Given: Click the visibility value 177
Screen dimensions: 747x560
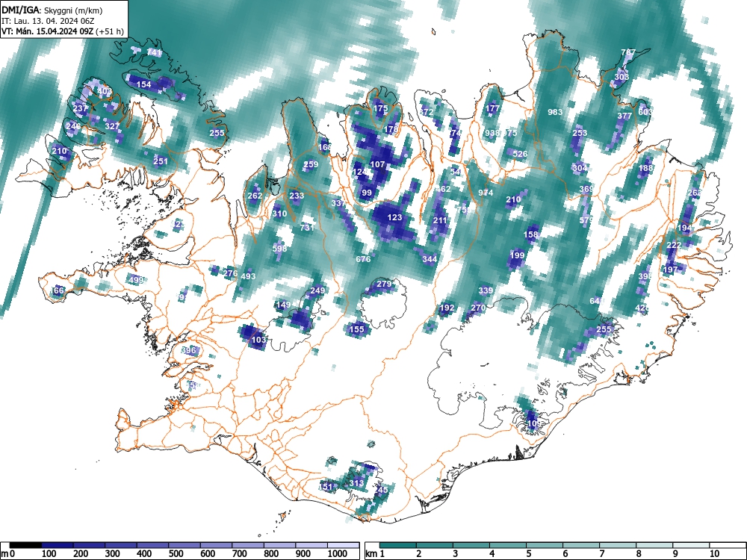Looking at the screenshot, I should click(x=492, y=108).
